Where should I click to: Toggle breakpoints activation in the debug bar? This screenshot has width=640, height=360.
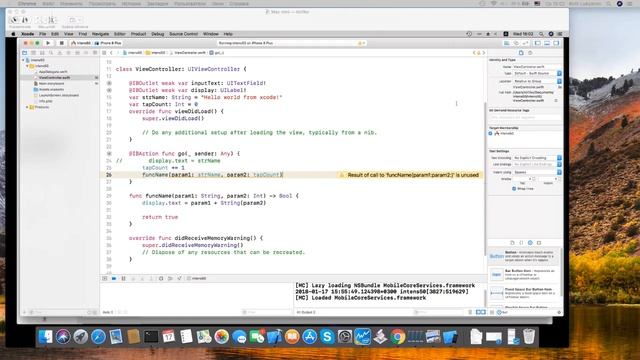[114, 278]
